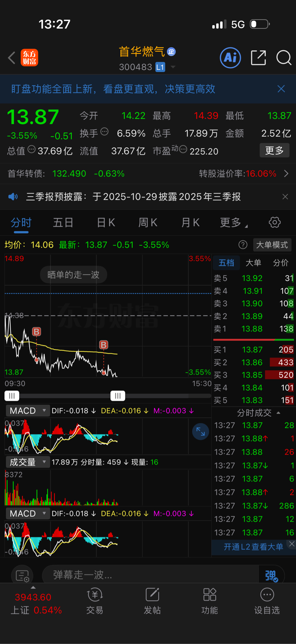296x644 pixels.
Task: Tap the info icon beside 换手
Action: point(104,132)
